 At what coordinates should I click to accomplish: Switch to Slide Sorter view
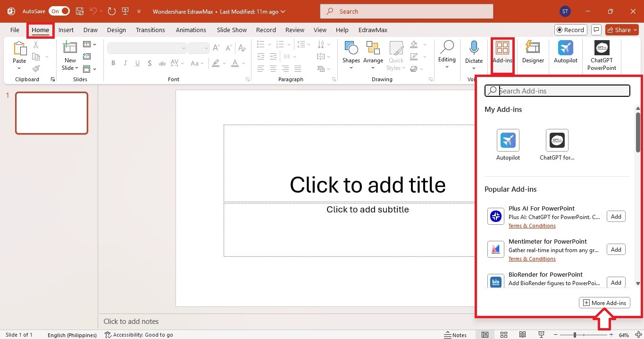[504, 335]
